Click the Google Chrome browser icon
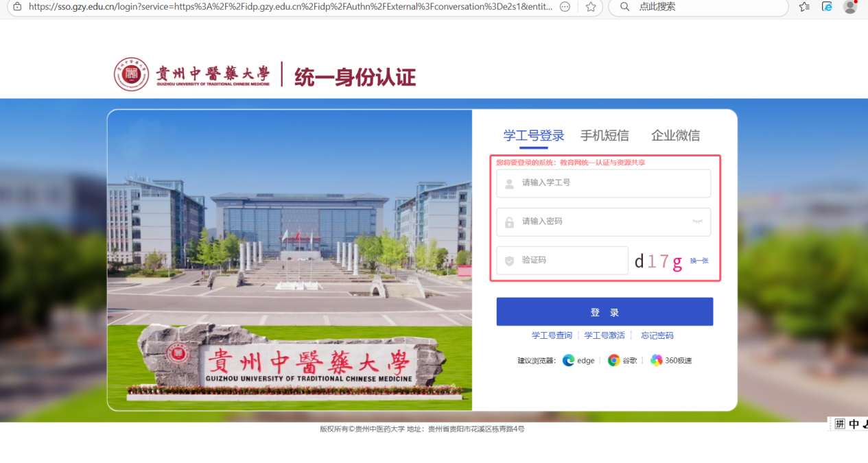 [613, 361]
